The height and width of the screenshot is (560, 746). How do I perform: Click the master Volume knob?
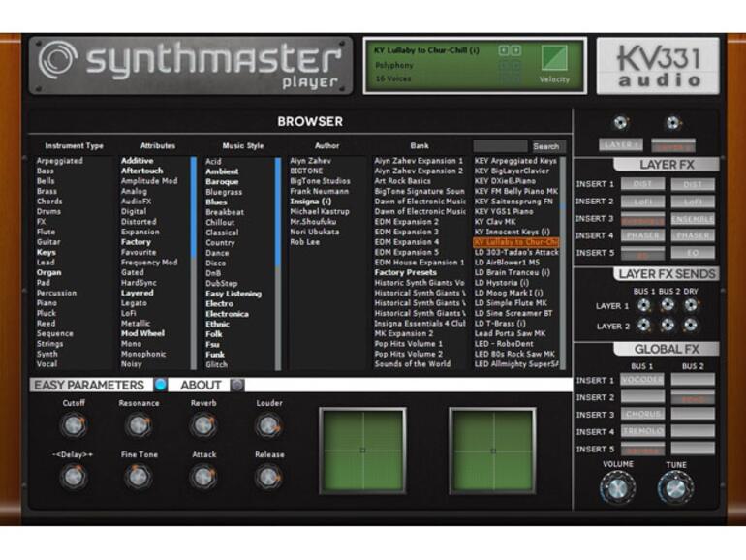pyautogui.click(x=617, y=487)
